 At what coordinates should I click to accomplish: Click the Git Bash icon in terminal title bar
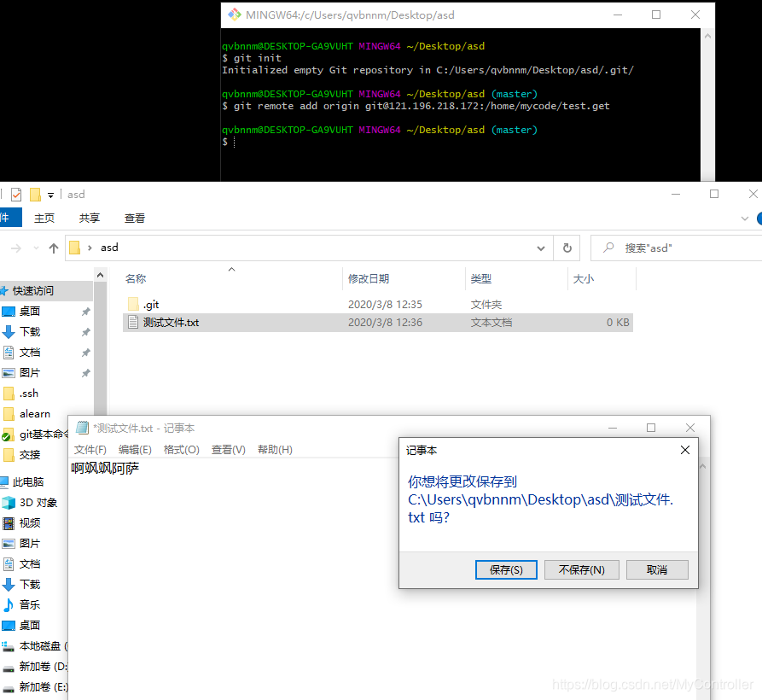tap(235, 15)
